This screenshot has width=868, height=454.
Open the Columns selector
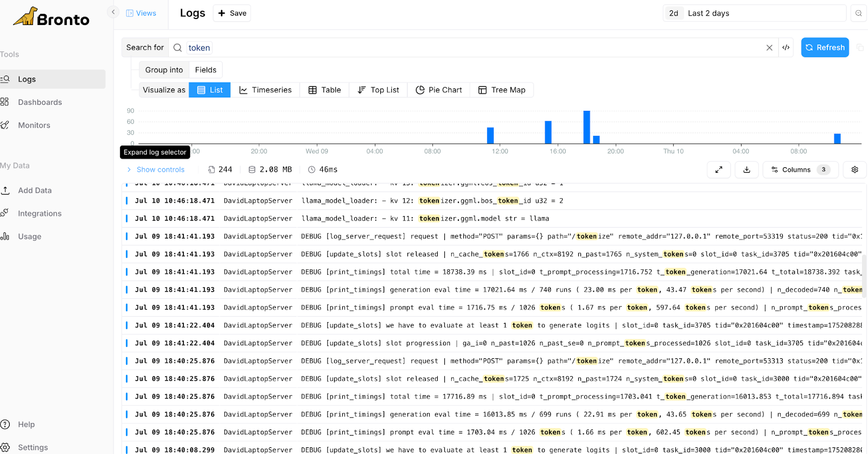(x=800, y=170)
